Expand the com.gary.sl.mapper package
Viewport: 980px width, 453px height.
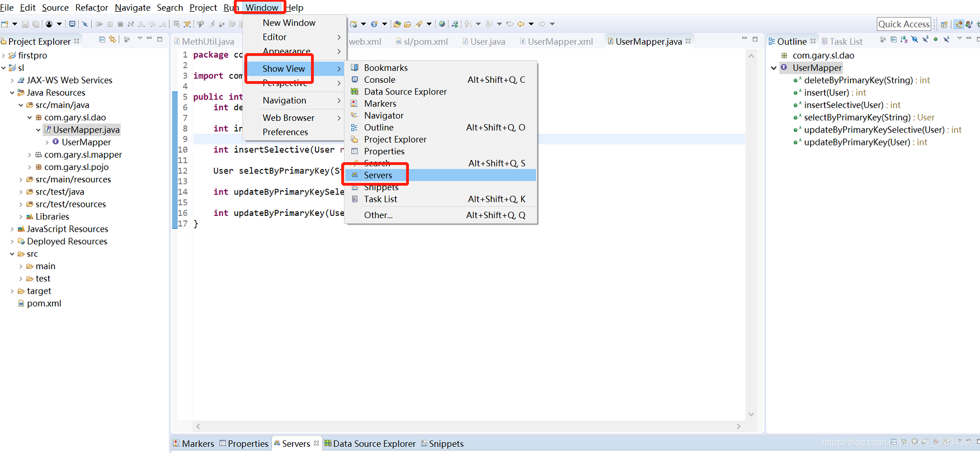coord(30,154)
